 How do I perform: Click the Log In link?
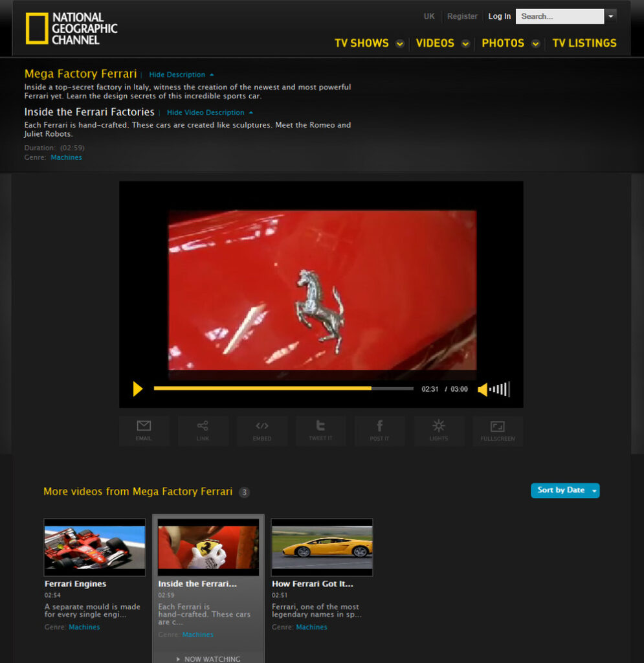tap(499, 17)
